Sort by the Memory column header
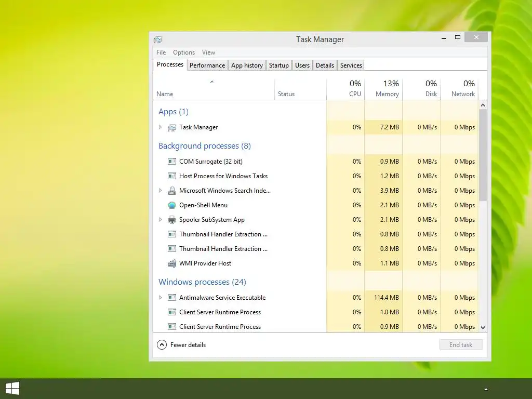532x399 pixels. pos(383,89)
